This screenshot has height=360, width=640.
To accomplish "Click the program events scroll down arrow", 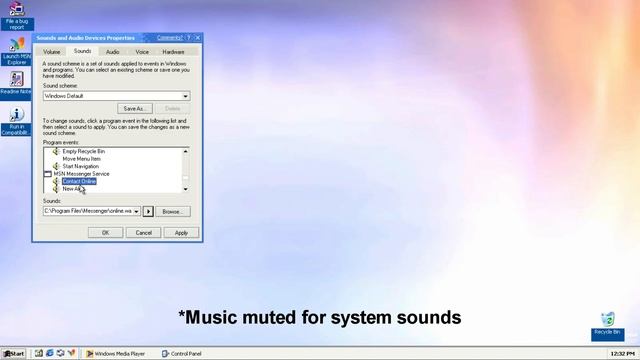I will pos(186,189).
